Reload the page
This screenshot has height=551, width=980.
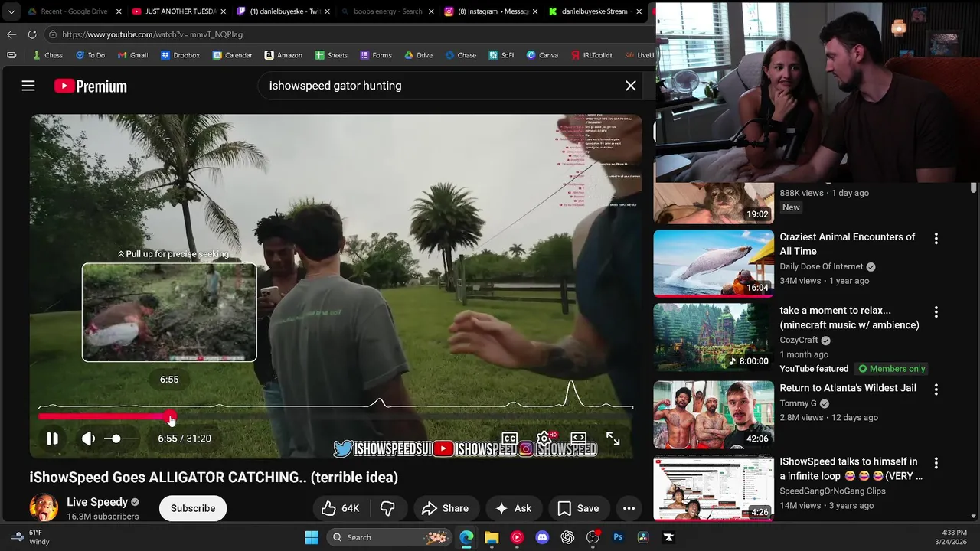pos(32,34)
